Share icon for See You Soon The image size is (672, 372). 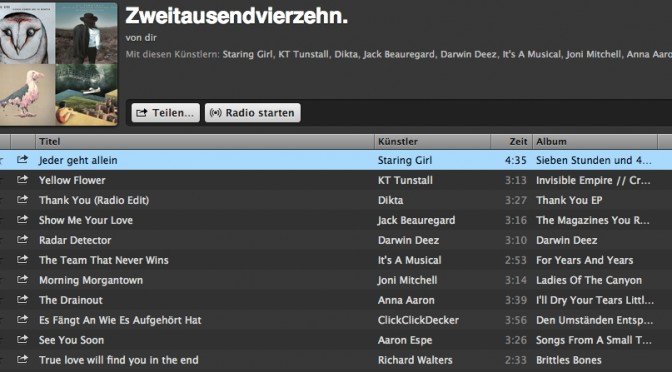[x=22, y=339]
